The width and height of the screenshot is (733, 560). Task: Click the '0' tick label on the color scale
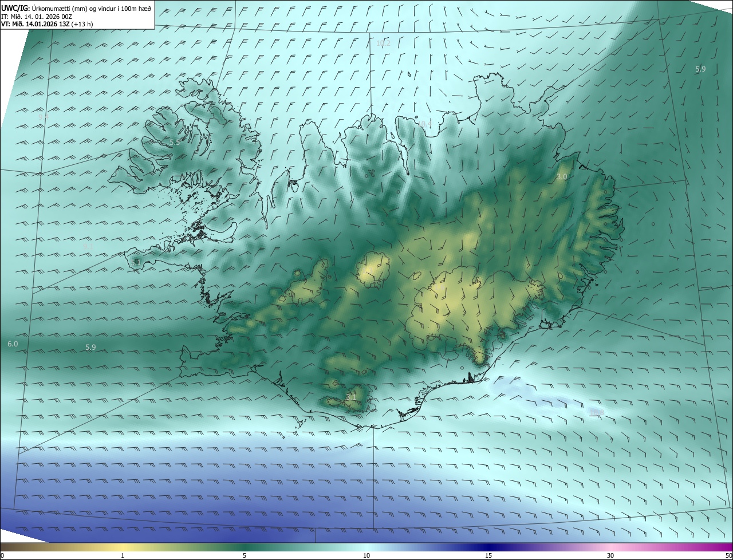click(2, 555)
